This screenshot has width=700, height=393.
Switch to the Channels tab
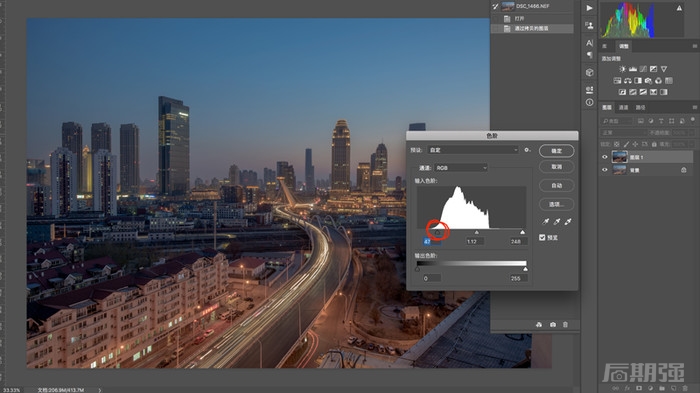[624, 108]
